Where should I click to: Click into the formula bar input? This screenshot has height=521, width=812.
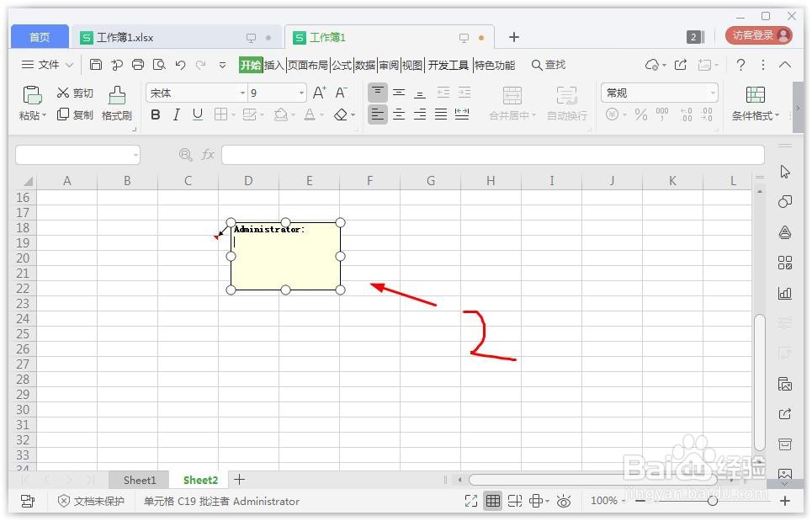(493, 155)
